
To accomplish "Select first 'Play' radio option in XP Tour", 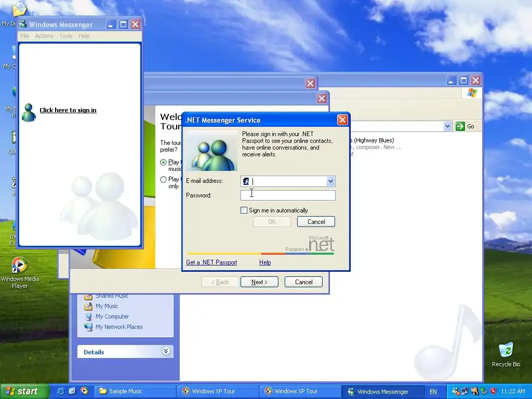I will pyautogui.click(x=163, y=162).
